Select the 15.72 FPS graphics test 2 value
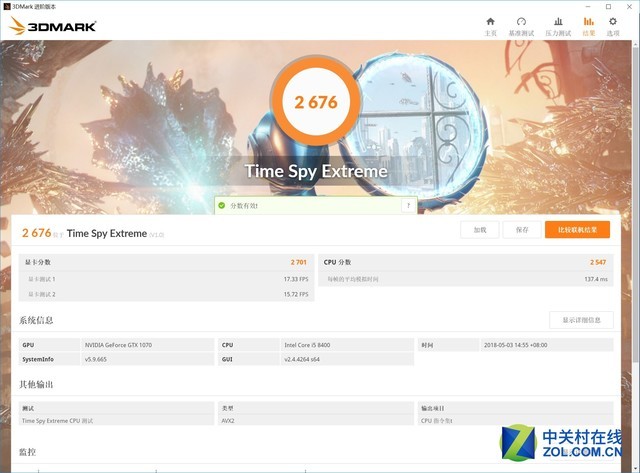 296,294
